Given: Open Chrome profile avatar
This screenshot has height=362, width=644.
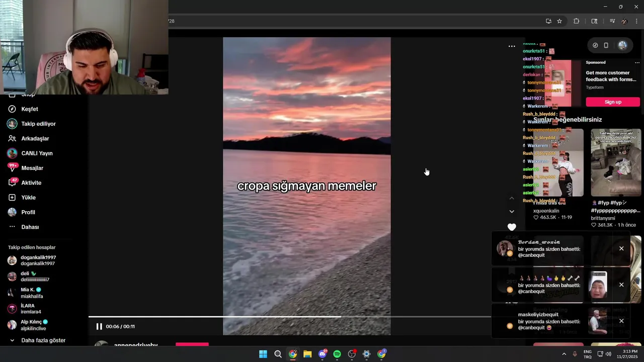Looking at the screenshot, I should click(x=624, y=21).
